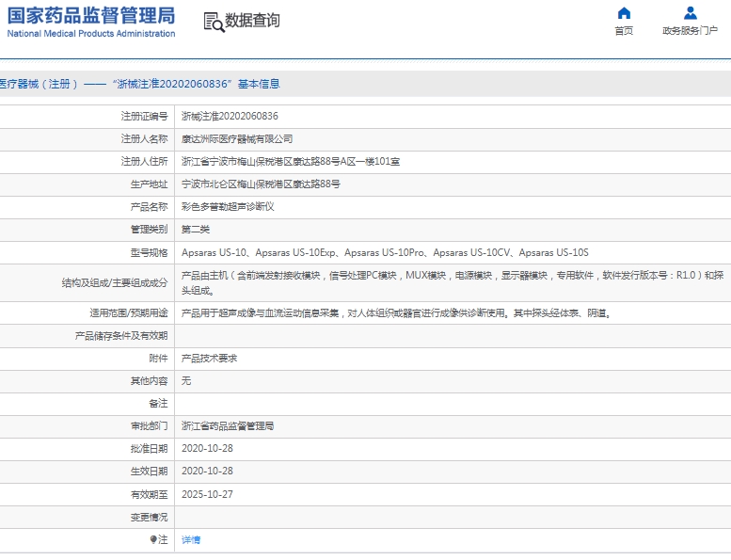Click the 备注 row label
The image size is (731, 560).
pos(158,404)
